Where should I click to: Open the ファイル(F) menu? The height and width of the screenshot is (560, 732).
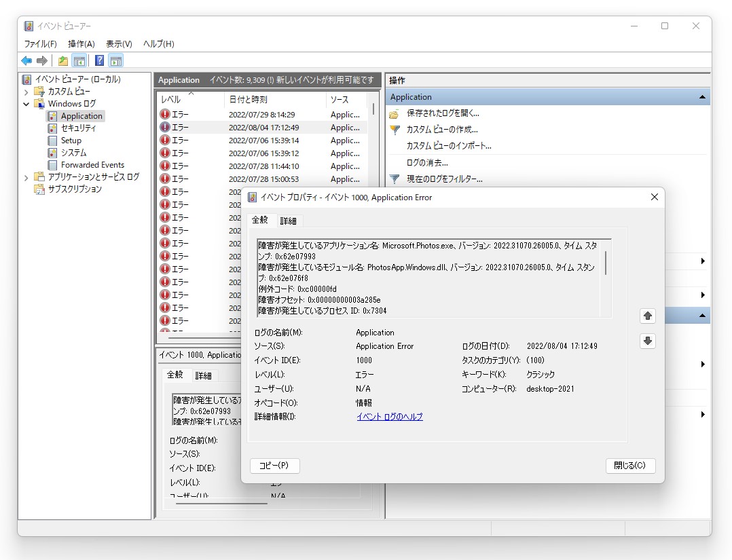click(x=40, y=44)
